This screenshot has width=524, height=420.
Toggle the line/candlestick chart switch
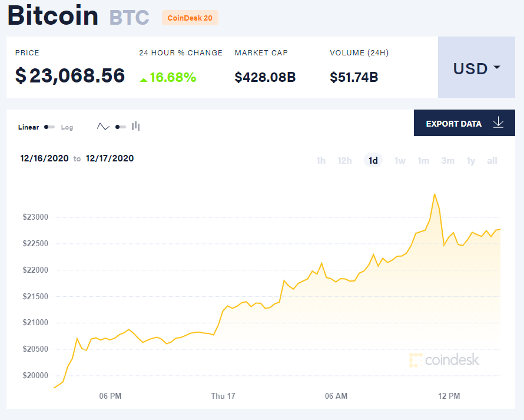pos(121,127)
